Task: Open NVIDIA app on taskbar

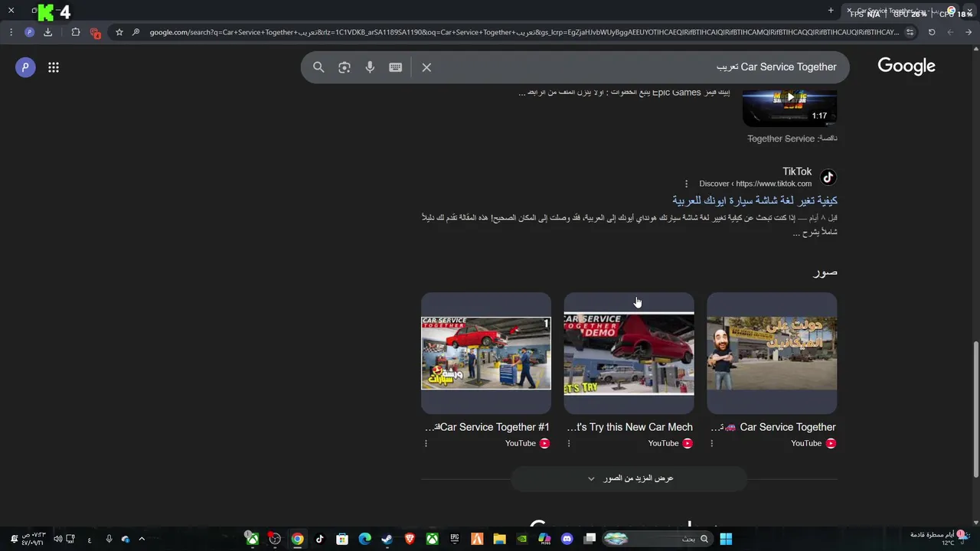Action: click(522, 539)
